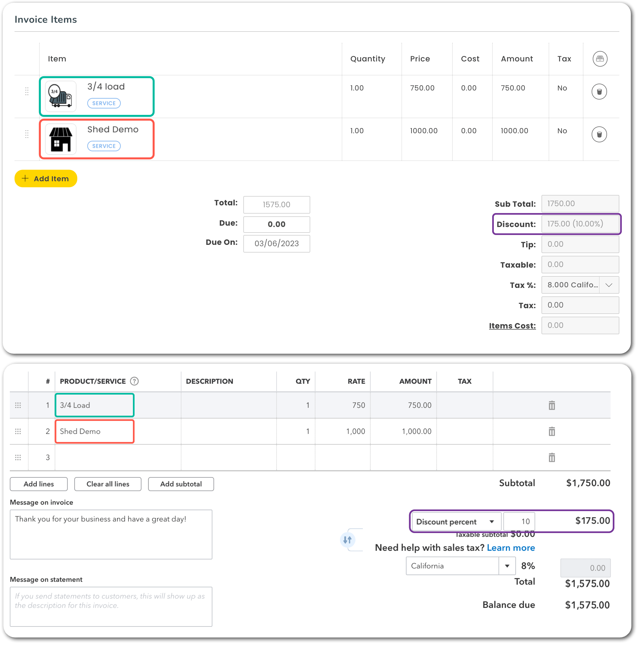Delete the 3/4 load item using its trash icon
Image resolution: width=644 pixels, height=646 pixels.
click(x=599, y=91)
